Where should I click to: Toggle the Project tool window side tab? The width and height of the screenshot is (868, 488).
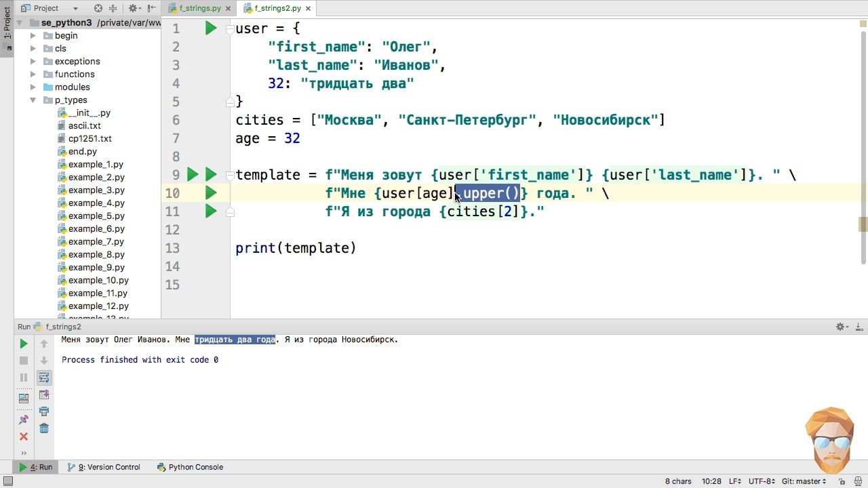pyautogui.click(x=7, y=27)
